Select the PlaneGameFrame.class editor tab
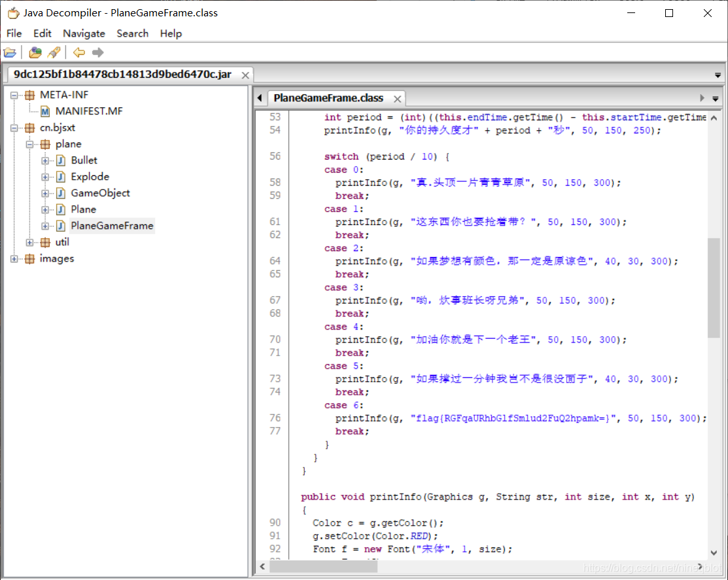The width and height of the screenshot is (728, 580). [x=329, y=98]
